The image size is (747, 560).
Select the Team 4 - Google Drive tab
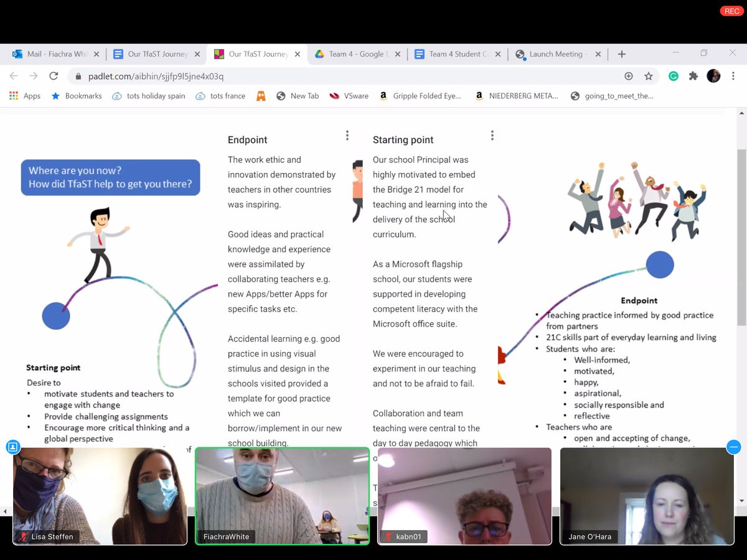pyautogui.click(x=358, y=54)
